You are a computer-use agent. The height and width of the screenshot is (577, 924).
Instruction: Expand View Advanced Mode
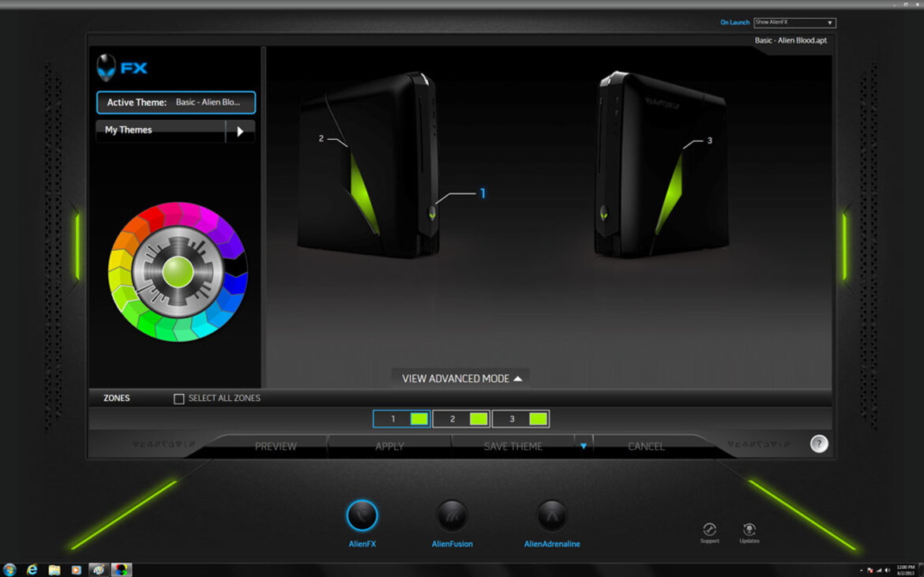(x=461, y=379)
